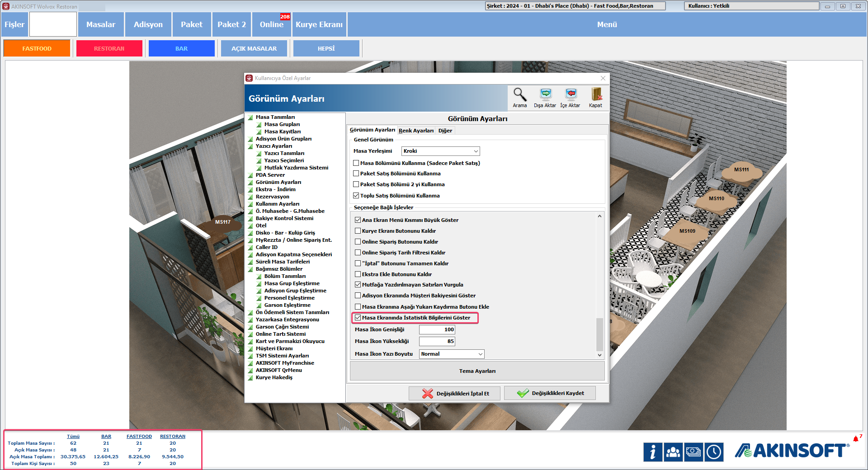Click the Tema Ayarları button
The height and width of the screenshot is (470, 868).
coord(477,371)
